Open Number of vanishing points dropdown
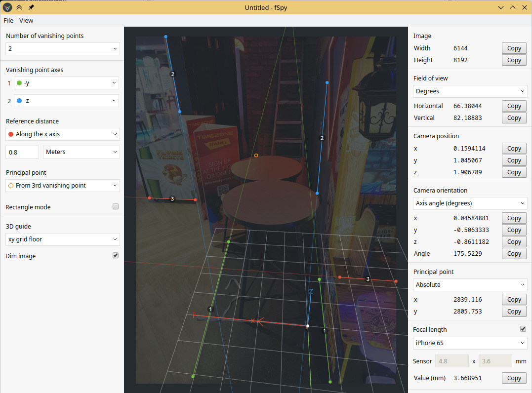Viewport: 532px width, 393px height. click(63, 49)
